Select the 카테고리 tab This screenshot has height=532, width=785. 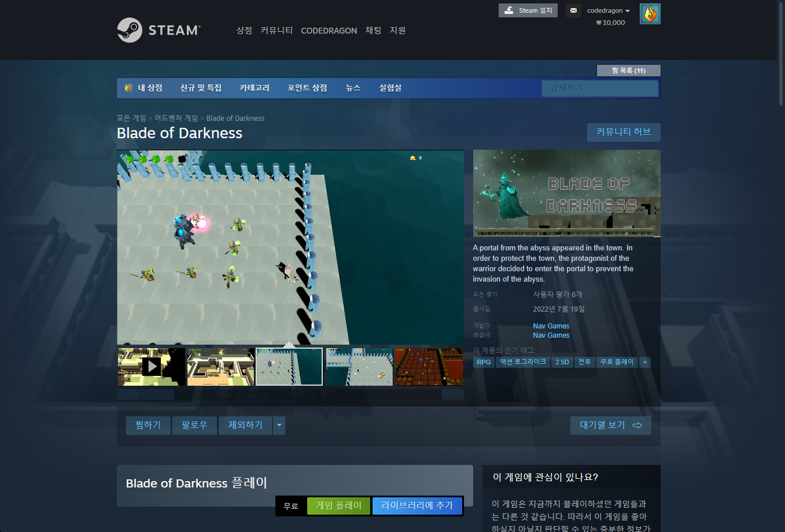[255, 88]
